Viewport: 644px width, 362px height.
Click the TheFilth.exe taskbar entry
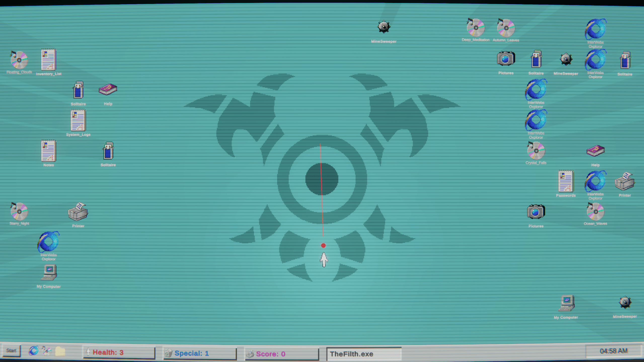(364, 354)
